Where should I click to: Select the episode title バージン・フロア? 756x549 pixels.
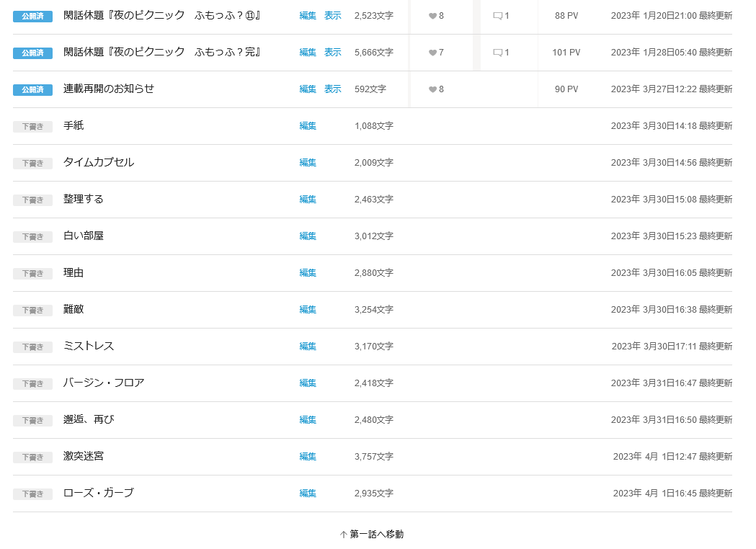coord(104,383)
